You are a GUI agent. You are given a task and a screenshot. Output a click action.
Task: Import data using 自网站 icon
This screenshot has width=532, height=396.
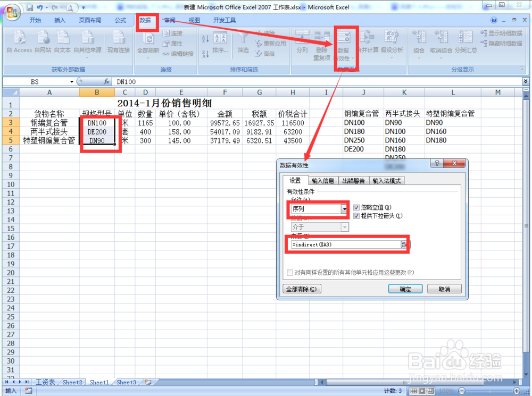(x=43, y=42)
